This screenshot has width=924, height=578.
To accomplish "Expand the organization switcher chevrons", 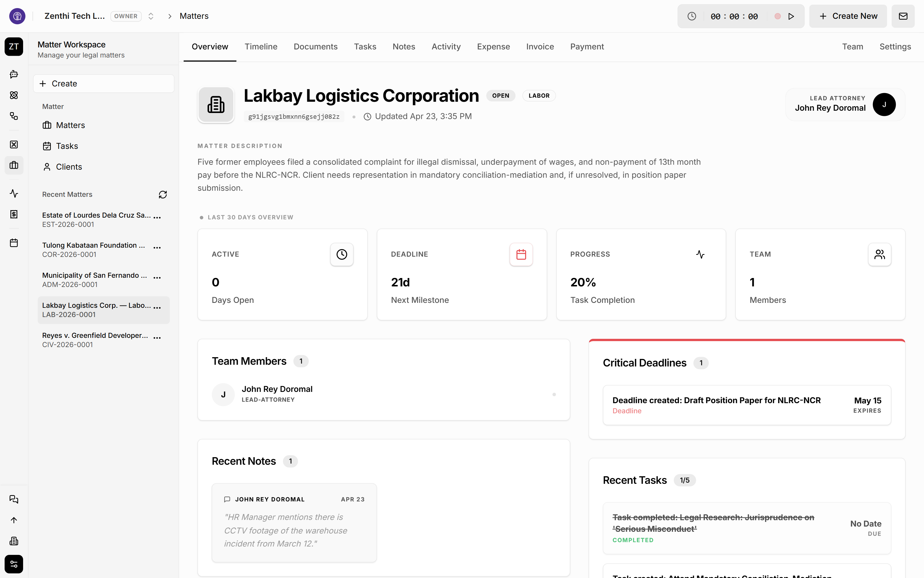I will coord(151,16).
